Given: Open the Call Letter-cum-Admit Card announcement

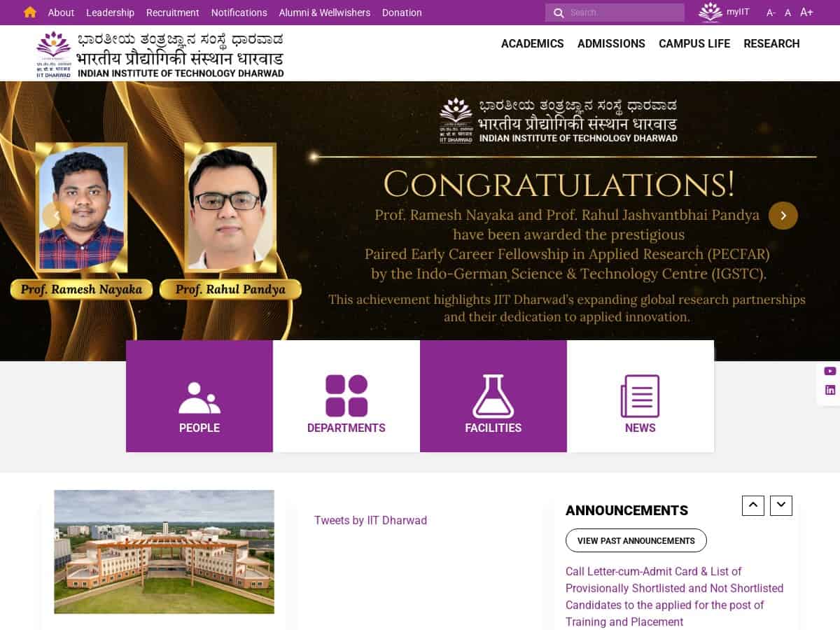Looking at the screenshot, I should tap(675, 596).
